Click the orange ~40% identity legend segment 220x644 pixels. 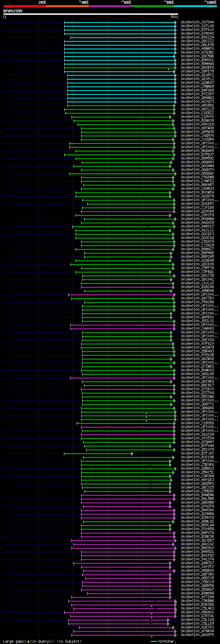(x=67, y=6)
